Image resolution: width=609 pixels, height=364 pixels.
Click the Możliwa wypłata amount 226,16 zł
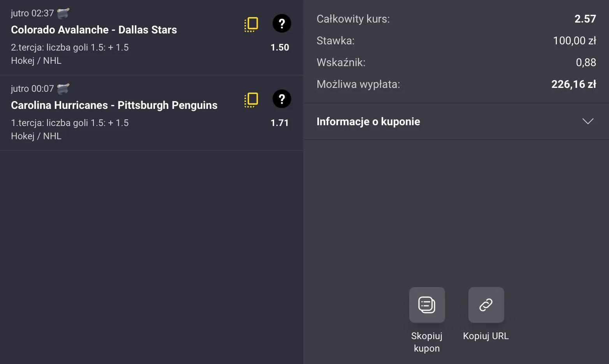(x=573, y=84)
